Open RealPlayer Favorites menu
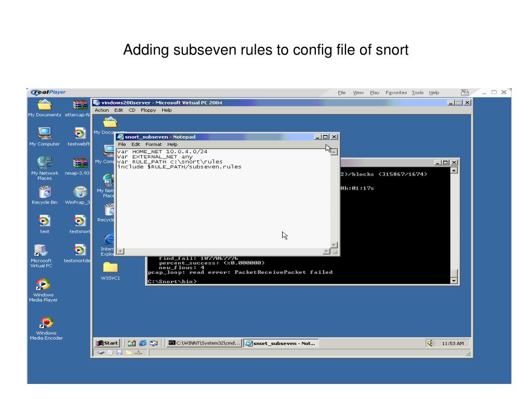Screen dimensions: 532x399 pos(396,92)
